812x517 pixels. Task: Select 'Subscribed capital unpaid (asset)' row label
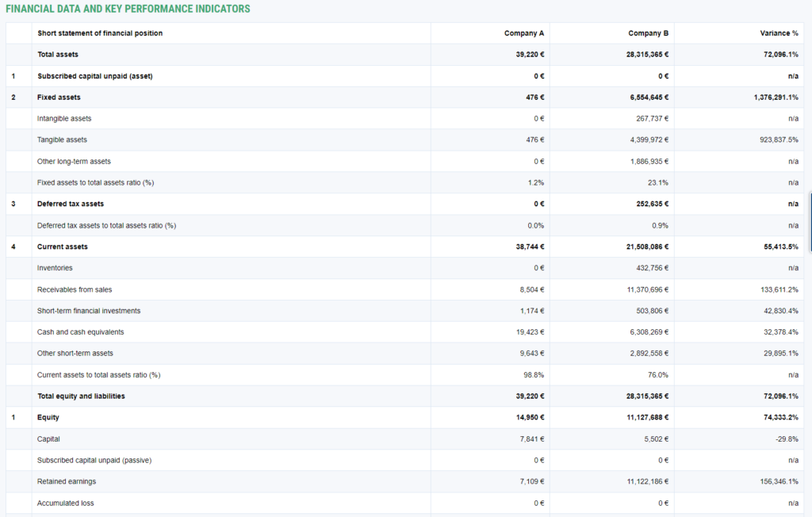95,76
